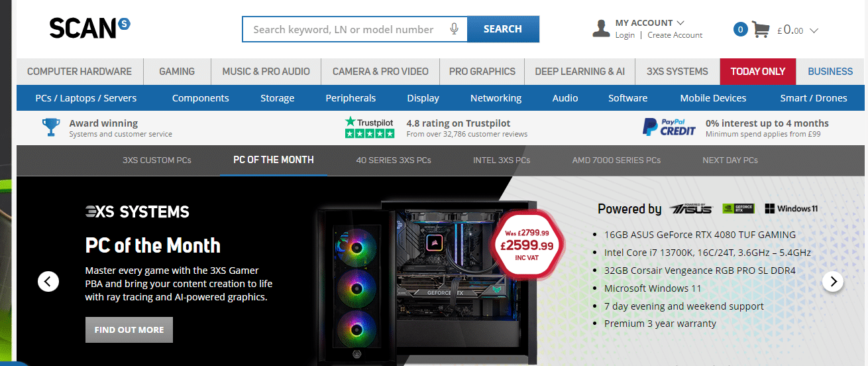Click the Trustpilot star rating logo
868x366 pixels.
[x=370, y=127]
